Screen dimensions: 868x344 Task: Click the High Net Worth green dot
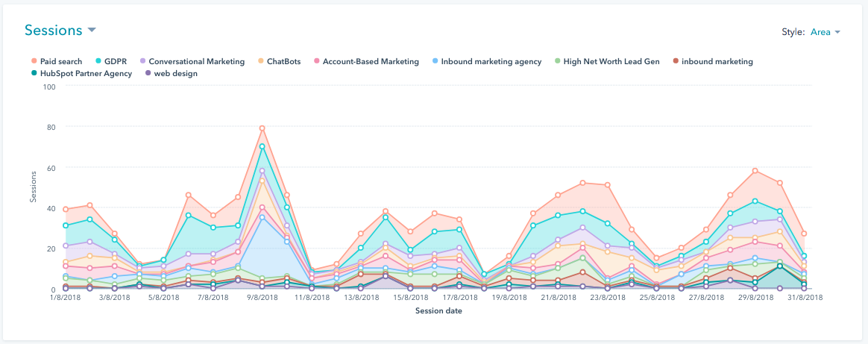point(556,61)
